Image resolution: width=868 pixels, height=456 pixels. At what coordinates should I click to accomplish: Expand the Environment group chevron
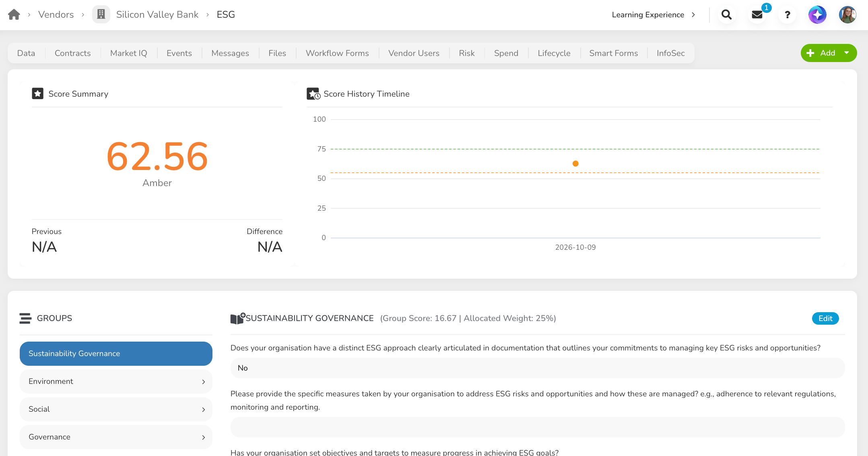click(203, 381)
